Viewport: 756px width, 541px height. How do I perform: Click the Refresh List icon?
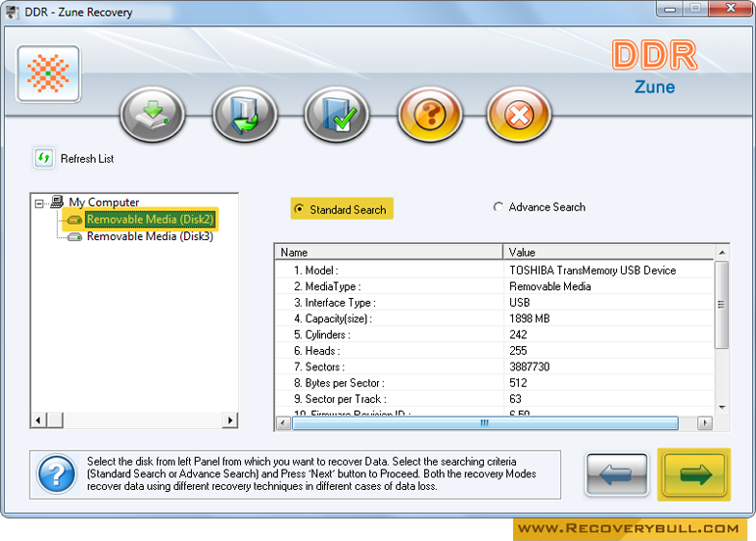coord(44,158)
